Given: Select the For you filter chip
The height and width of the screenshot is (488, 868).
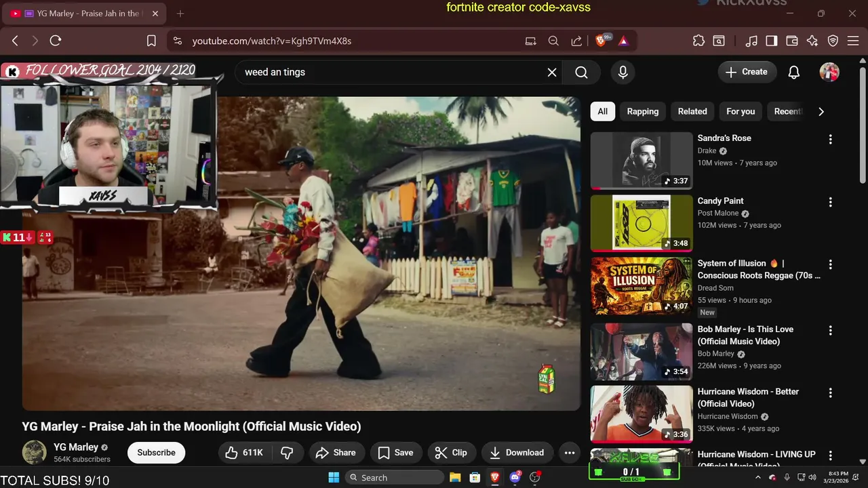Looking at the screenshot, I should coord(741,111).
